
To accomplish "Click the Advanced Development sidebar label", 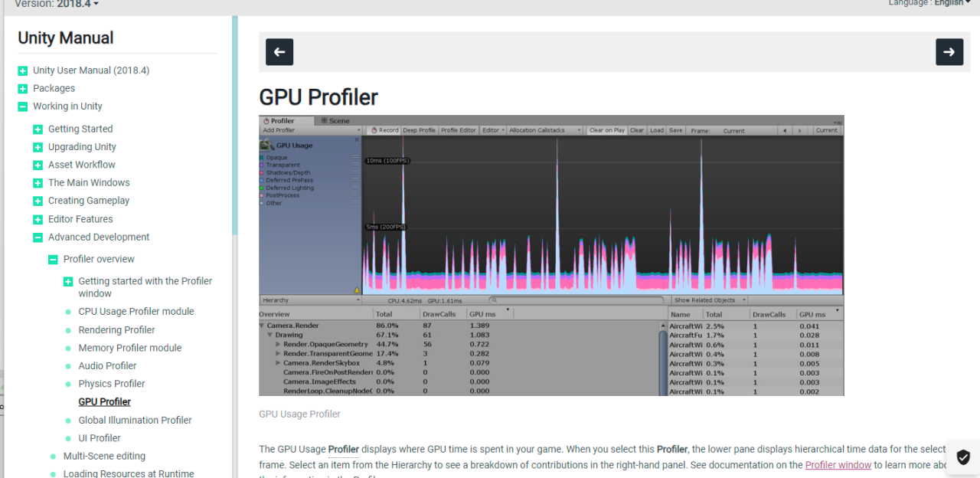I will [x=99, y=237].
